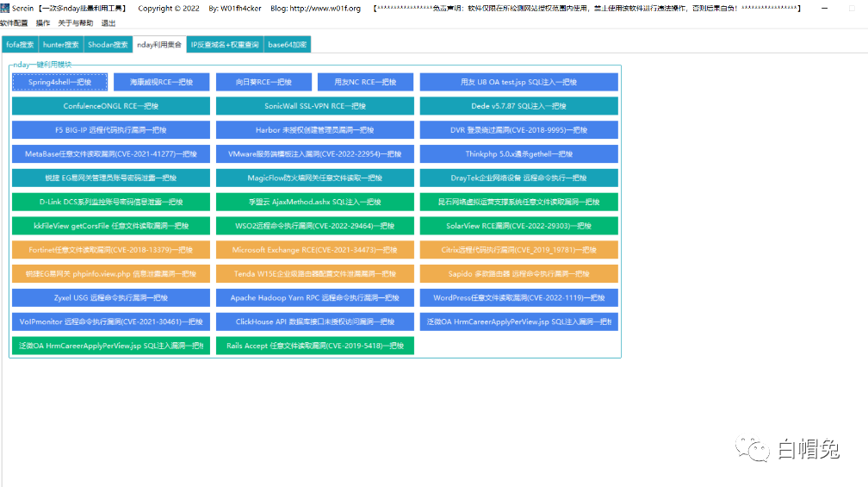Switch to the hunter搜索 tab
The height and width of the screenshot is (487, 868).
61,44
